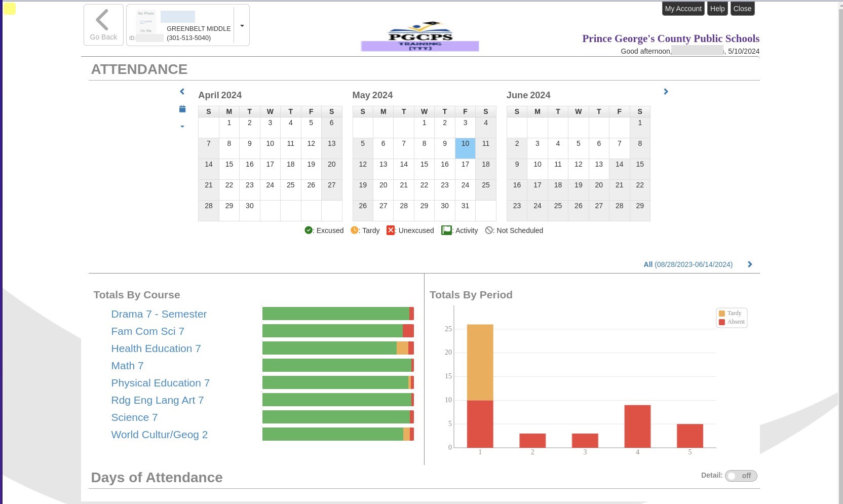Viewport: 843px width, 504px height.
Task: Open the Help menu item
Action: click(717, 9)
